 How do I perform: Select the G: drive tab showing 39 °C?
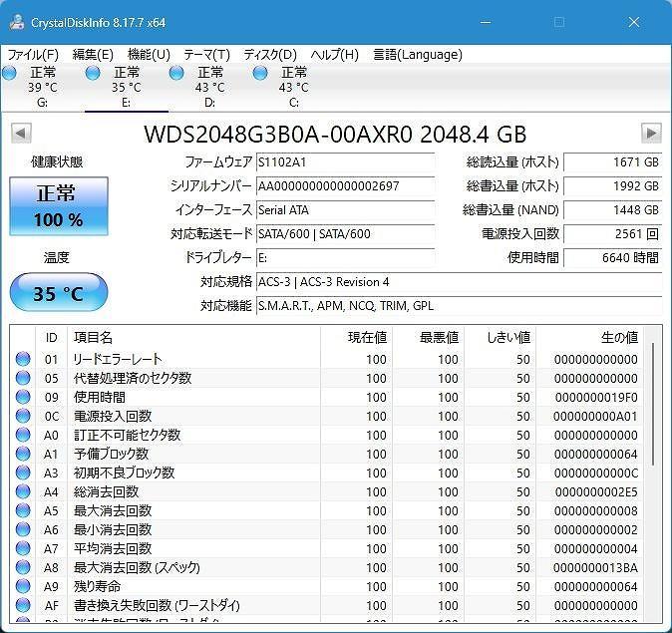point(42,87)
